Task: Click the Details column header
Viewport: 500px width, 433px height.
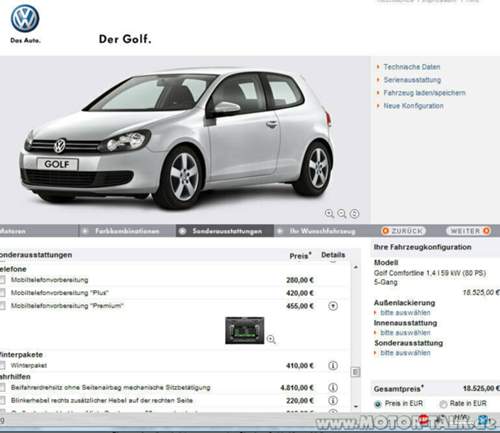Action: [x=333, y=255]
